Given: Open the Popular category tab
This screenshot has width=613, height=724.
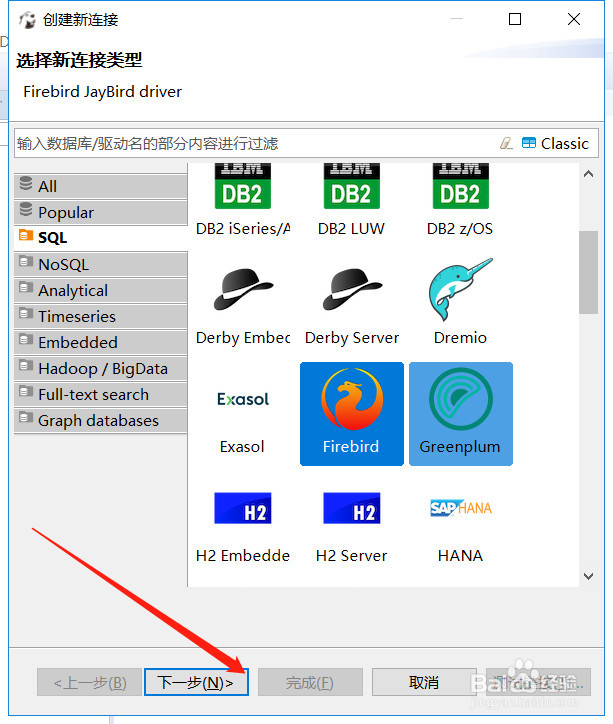Looking at the screenshot, I should [x=101, y=212].
